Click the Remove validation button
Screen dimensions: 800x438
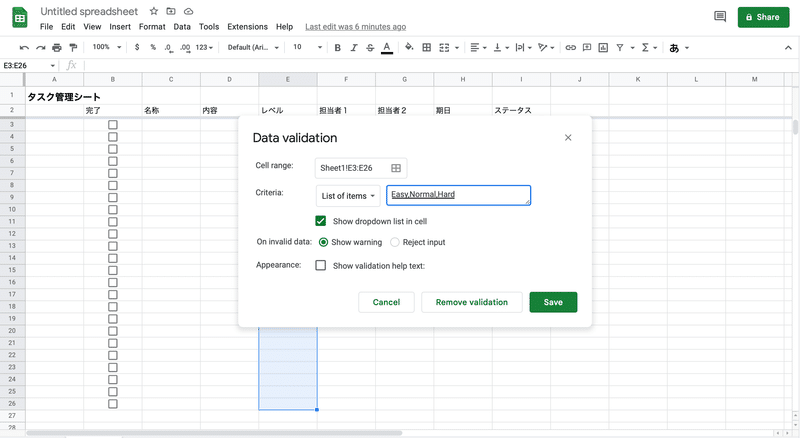[x=471, y=302]
